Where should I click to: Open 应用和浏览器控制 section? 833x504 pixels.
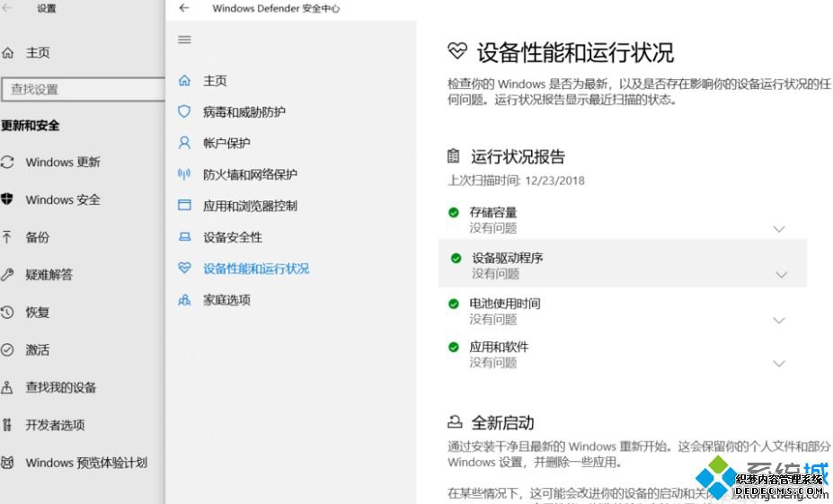(x=250, y=206)
